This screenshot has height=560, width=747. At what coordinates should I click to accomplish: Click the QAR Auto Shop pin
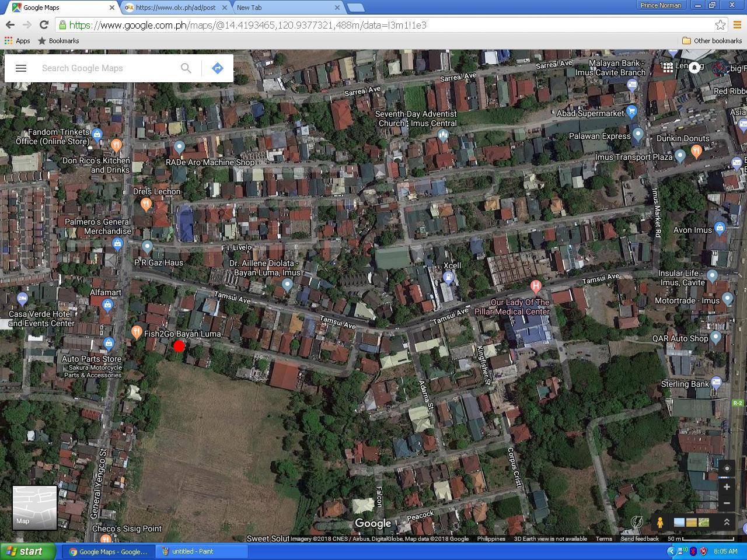(715, 338)
